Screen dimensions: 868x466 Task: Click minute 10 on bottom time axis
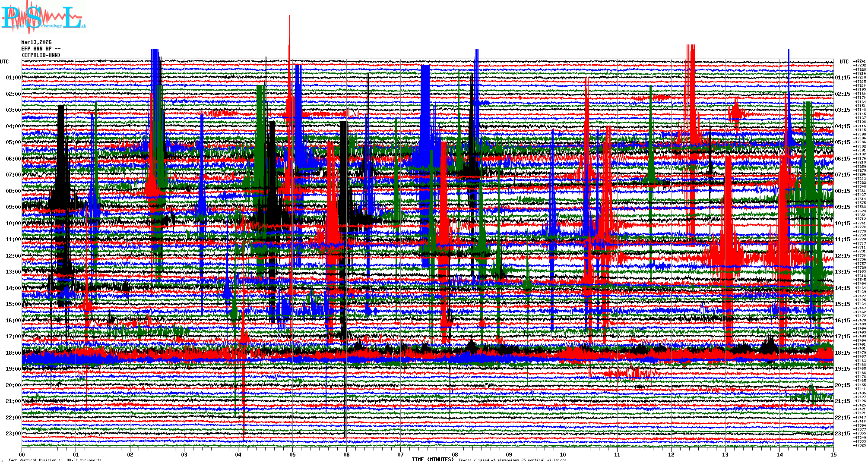pyautogui.click(x=563, y=455)
